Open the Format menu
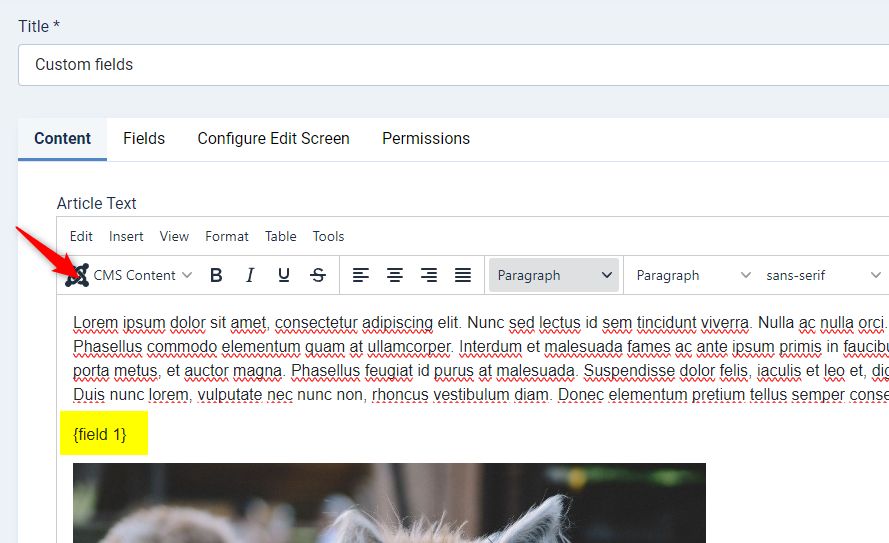 point(227,236)
